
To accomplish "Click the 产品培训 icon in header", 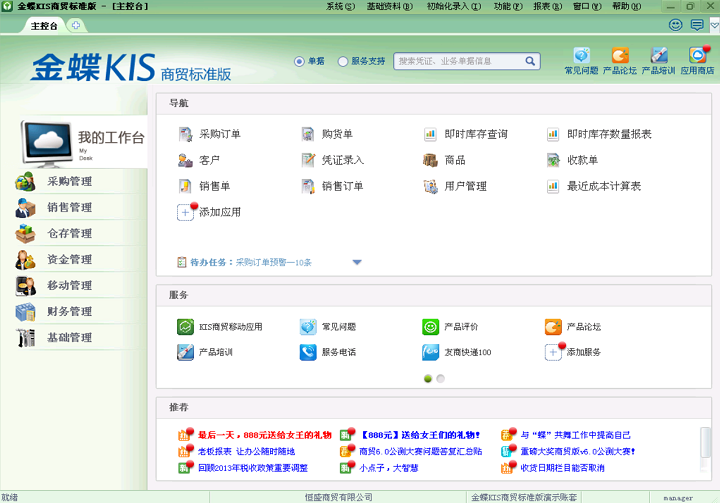I will 658,56.
